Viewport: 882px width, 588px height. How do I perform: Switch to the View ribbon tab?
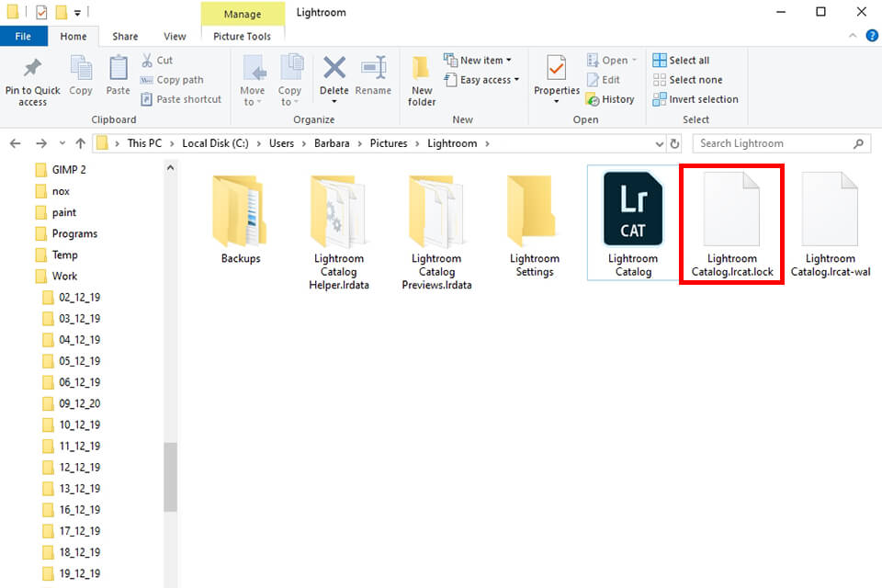pos(175,37)
